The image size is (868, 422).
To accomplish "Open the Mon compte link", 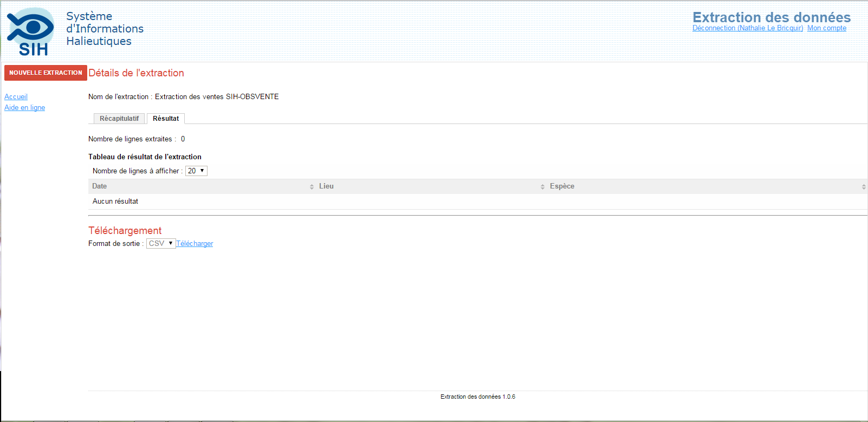I will 826,28.
